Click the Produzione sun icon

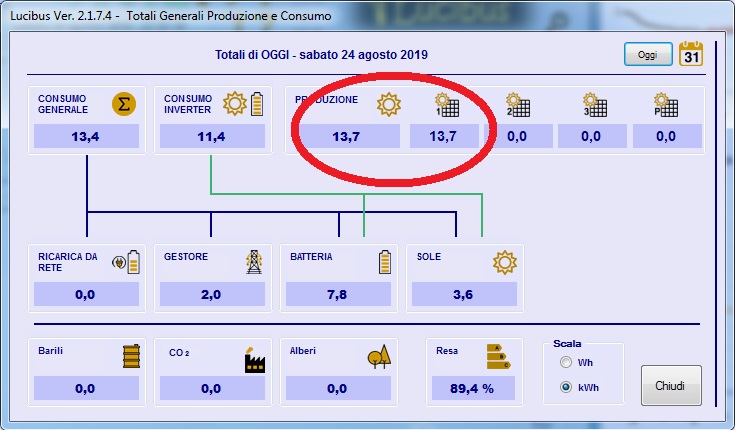tap(388, 104)
